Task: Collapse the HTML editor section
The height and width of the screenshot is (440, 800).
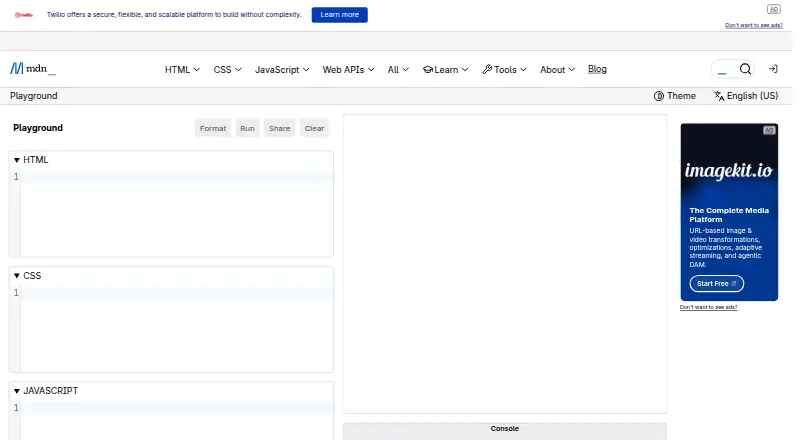Action: coord(31,160)
